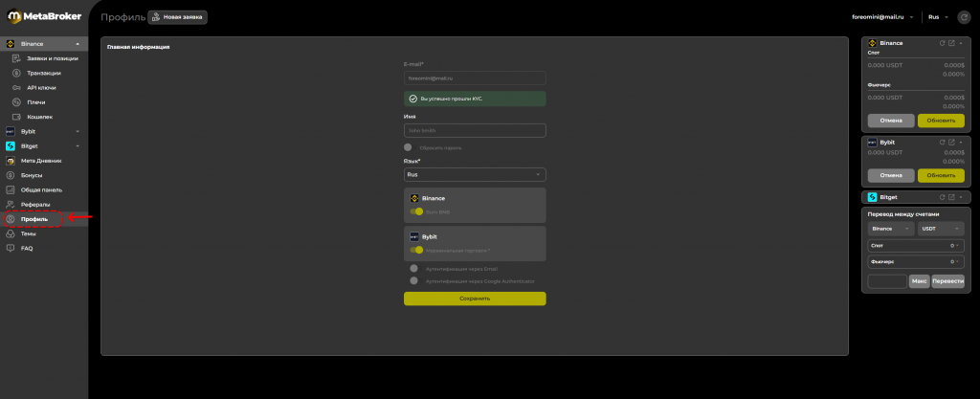Click the Макс button

click(x=920, y=281)
